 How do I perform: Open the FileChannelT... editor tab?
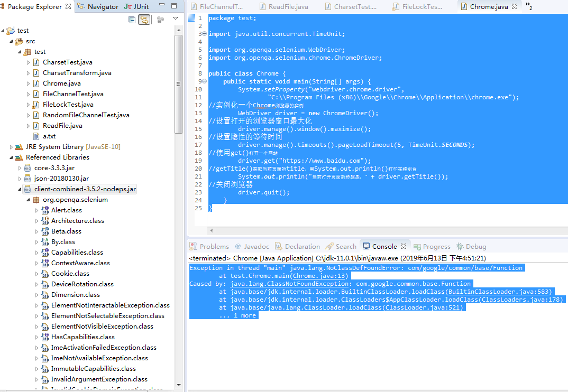(217, 6)
